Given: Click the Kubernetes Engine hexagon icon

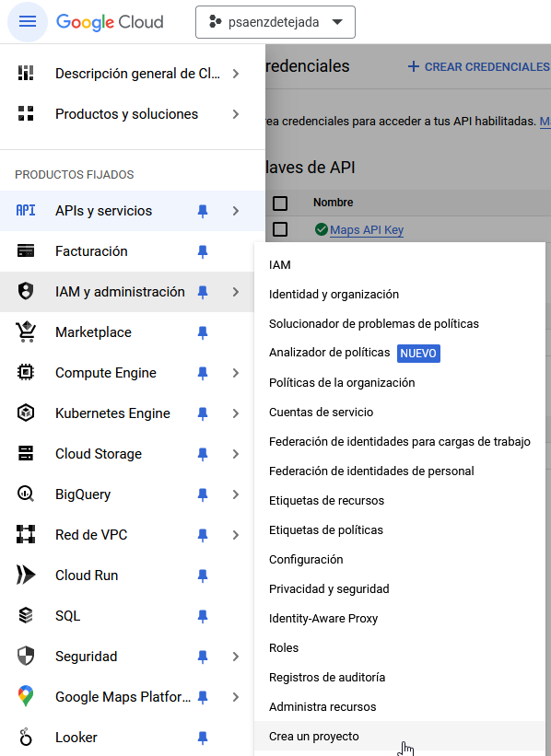Looking at the screenshot, I should (26, 413).
